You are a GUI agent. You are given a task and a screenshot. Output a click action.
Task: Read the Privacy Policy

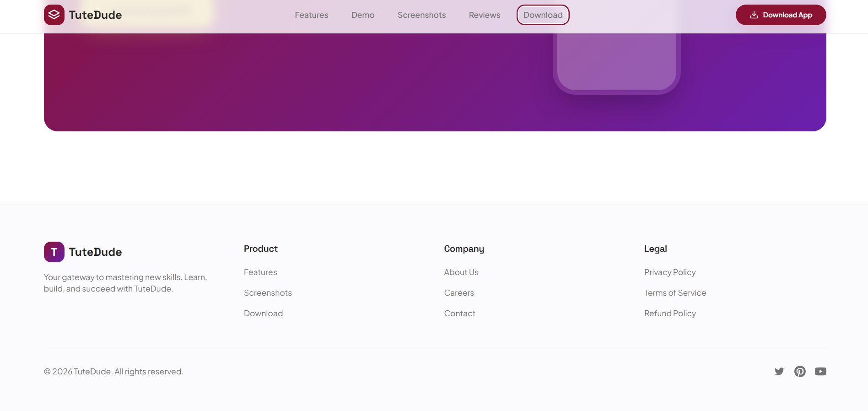coord(670,272)
